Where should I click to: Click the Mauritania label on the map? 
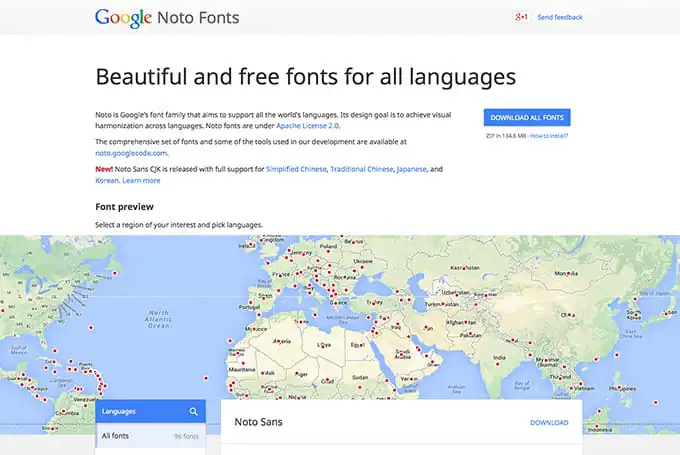point(242,370)
